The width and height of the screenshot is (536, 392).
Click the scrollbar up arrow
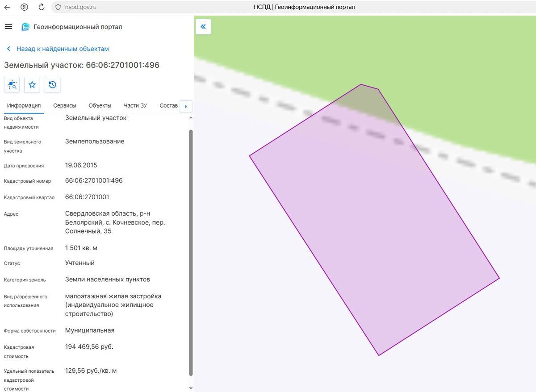pos(191,117)
